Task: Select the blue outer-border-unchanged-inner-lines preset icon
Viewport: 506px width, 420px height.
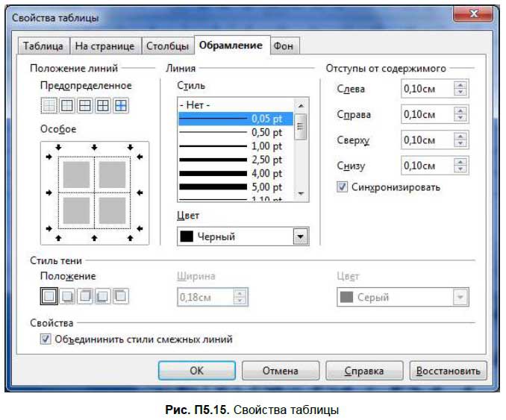Action: coord(121,105)
